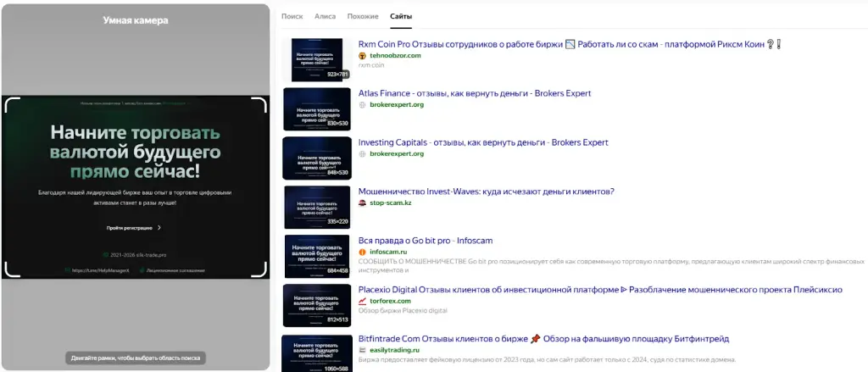Click Bitfintrade fake license snippet text
This screenshot has height=372, width=868.
coord(547,360)
